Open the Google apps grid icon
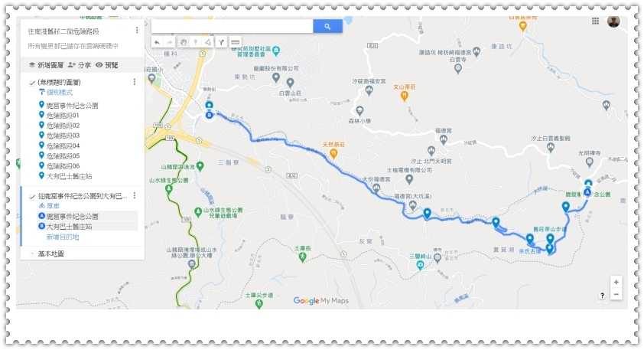 [595, 21]
